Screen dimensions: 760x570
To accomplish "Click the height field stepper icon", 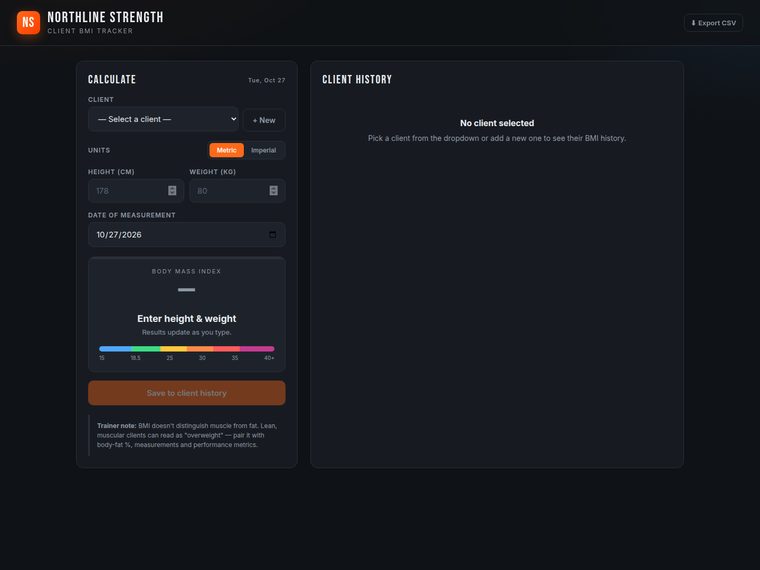I will (172, 190).
